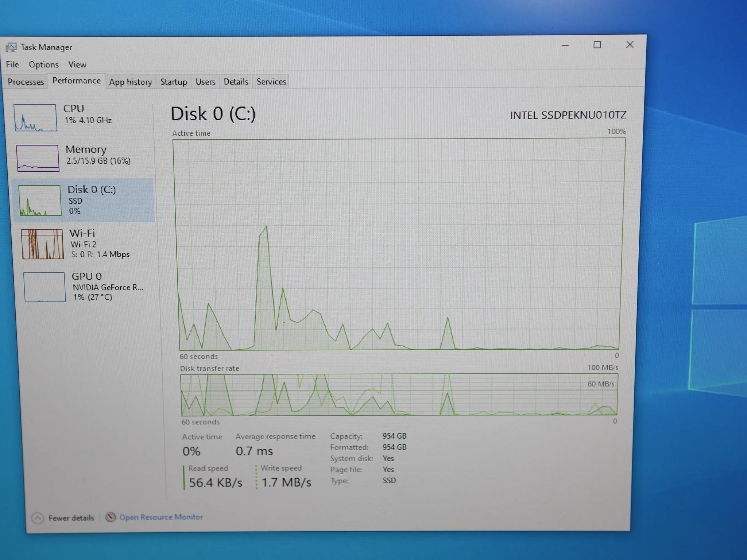Click the Task Manager title bar icon

click(x=11, y=47)
